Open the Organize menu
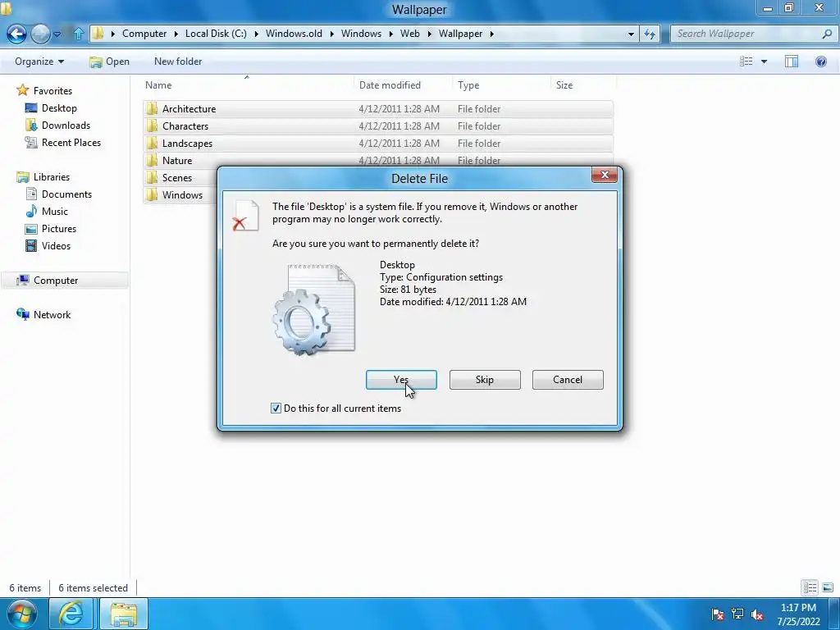This screenshot has height=630, width=840. (x=39, y=62)
